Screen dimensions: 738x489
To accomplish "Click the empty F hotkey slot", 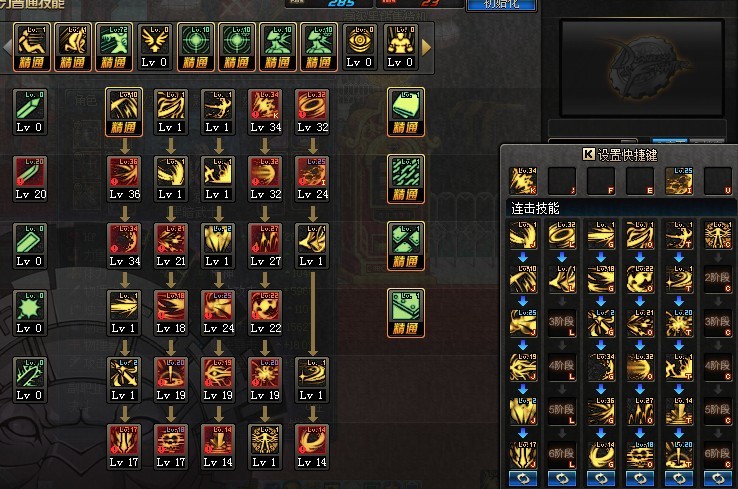I will coord(601,181).
